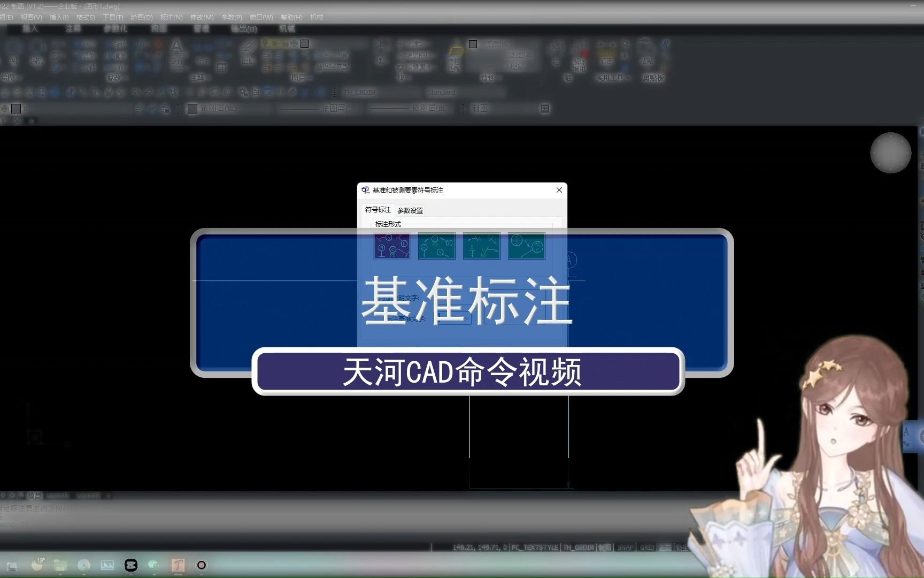The height and width of the screenshot is (578, 924).
Task: Click the properties panel color swatch
Action: [x=473, y=44]
